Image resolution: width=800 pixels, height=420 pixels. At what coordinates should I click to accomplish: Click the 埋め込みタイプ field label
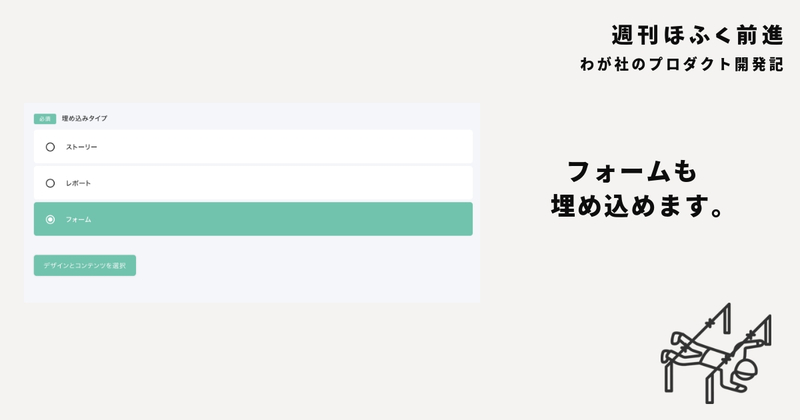click(85, 118)
